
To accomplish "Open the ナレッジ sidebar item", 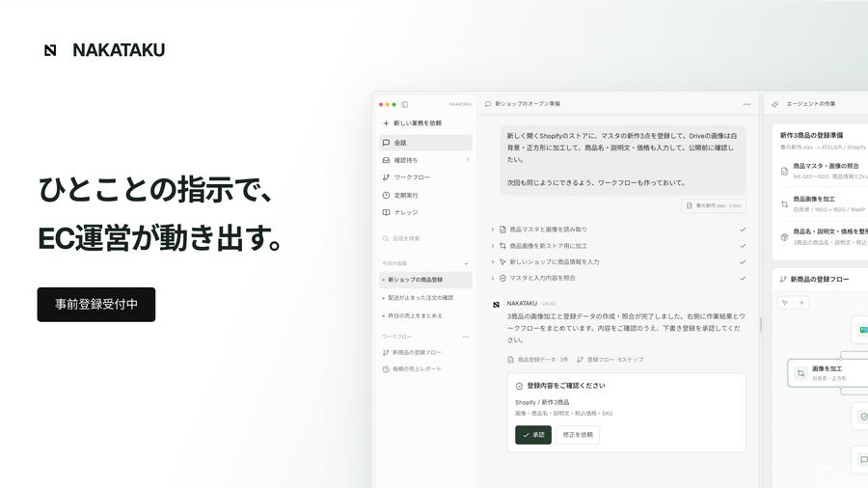I will click(425, 212).
